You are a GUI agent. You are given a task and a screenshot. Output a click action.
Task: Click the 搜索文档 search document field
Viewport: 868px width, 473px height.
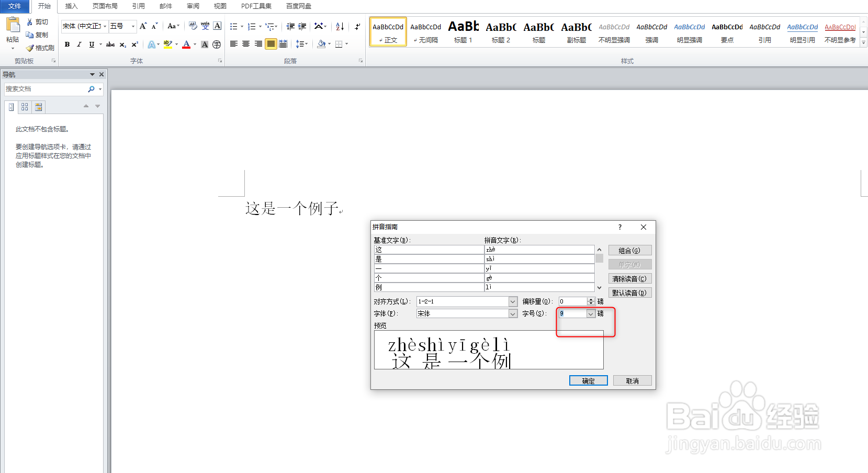46,89
